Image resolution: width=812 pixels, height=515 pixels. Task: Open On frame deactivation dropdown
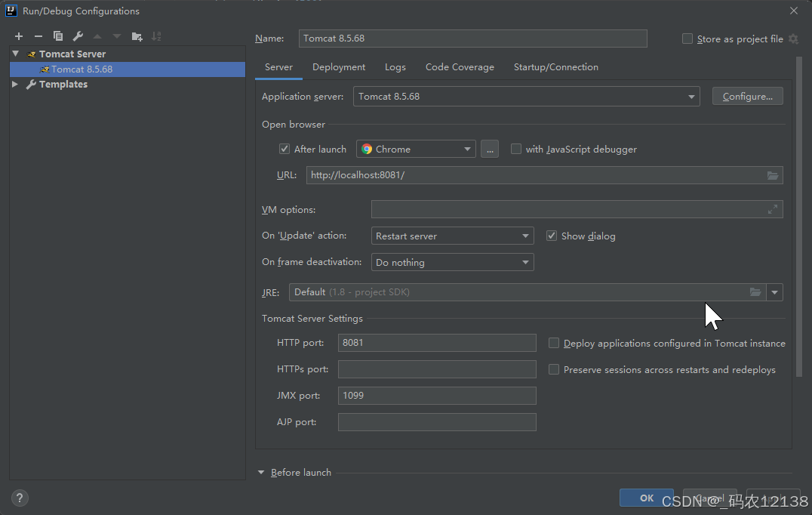pos(452,262)
